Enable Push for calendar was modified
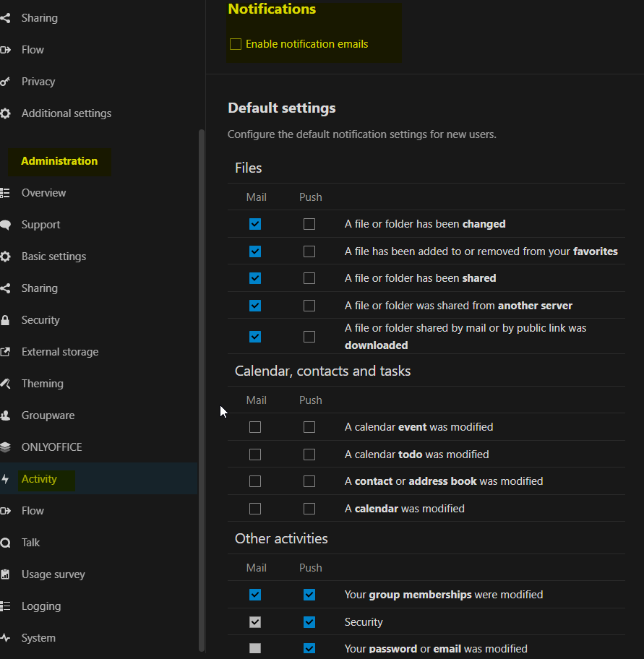This screenshot has height=659, width=644. coord(309,509)
